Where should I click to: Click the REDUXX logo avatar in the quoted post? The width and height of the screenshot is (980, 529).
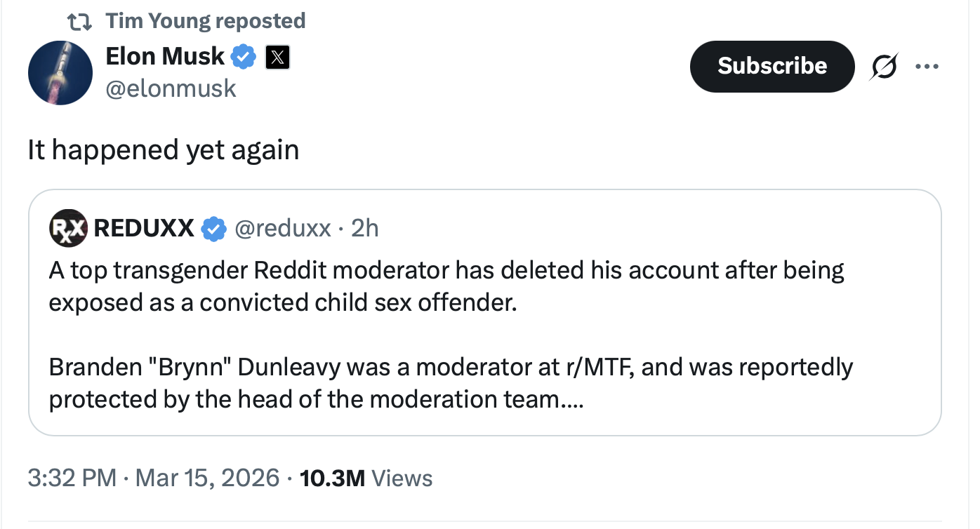68,228
